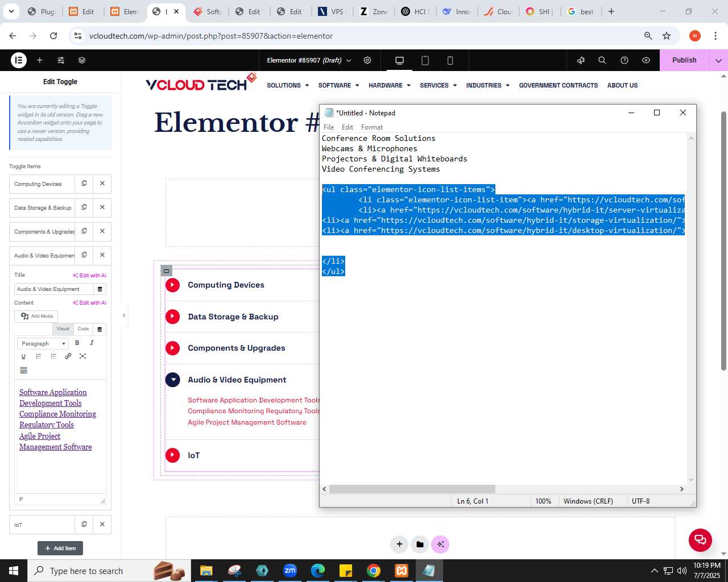Click the What's New megaphone icon
Viewport: 728px width, 582px height.
click(581, 60)
